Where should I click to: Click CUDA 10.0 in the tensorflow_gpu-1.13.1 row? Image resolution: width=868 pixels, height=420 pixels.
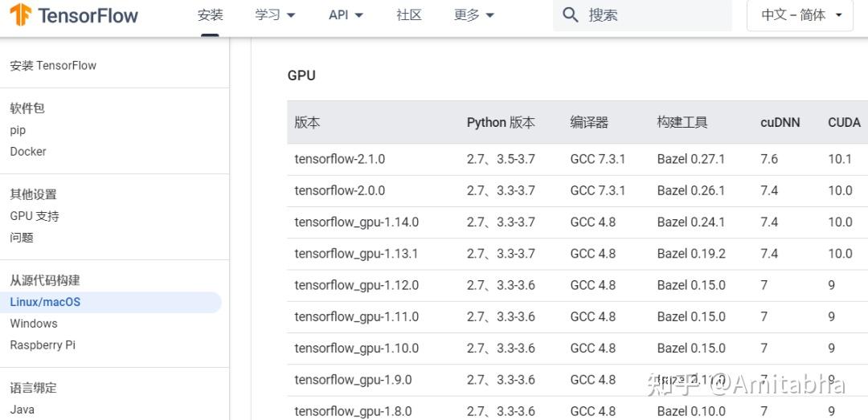tap(841, 254)
